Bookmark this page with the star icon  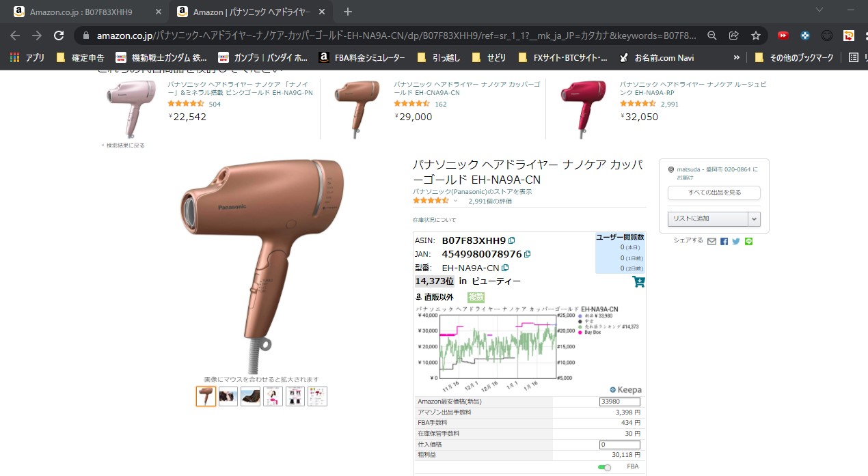(x=756, y=36)
